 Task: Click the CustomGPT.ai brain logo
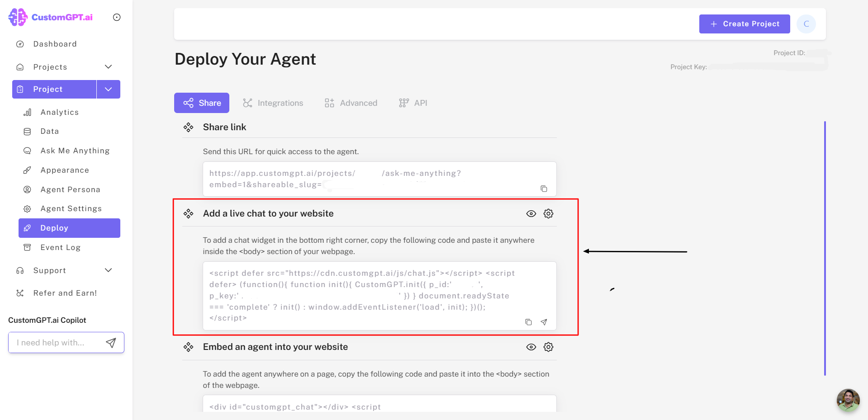point(18,17)
